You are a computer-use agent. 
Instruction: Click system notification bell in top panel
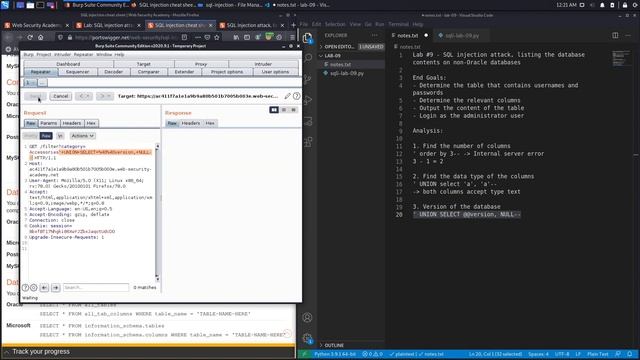602,5
